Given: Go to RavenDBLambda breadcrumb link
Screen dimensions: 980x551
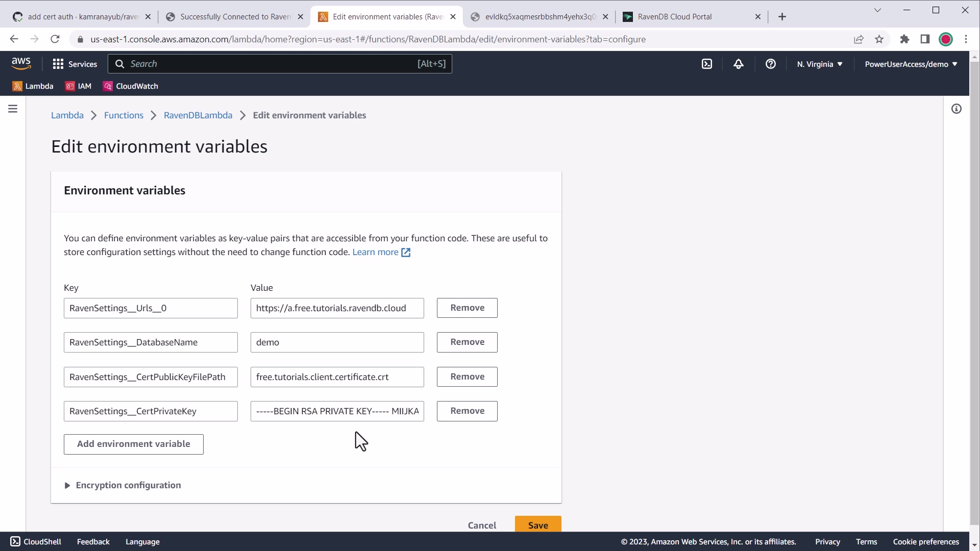Looking at the screenshot, I should point(198,115).
